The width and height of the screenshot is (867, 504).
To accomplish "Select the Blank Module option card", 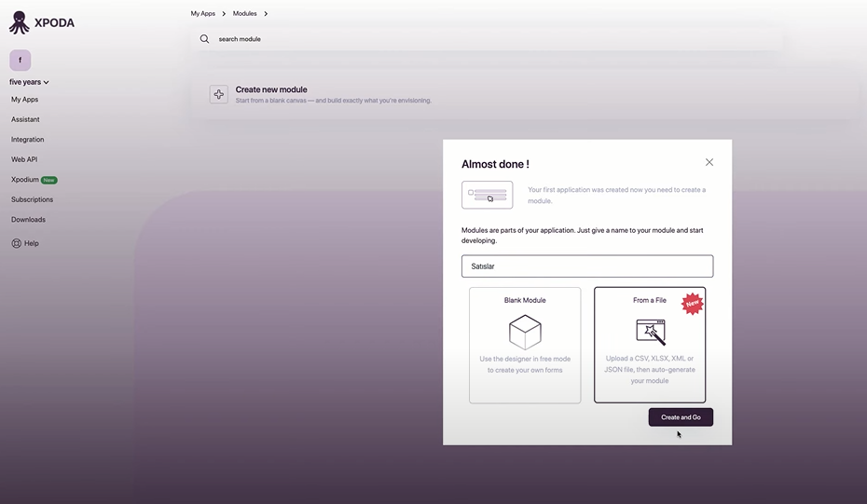I will [x=525, y=345].
